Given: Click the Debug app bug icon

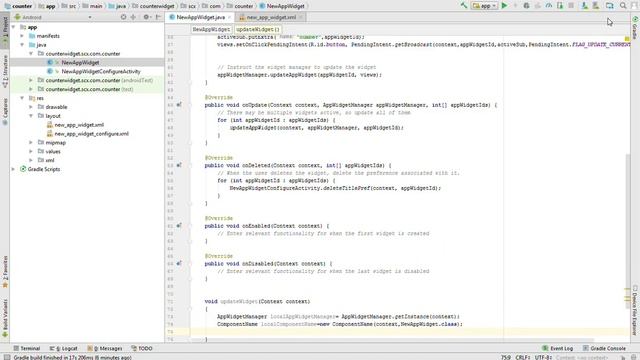Looking at the screenshot, I should point(526,6).
